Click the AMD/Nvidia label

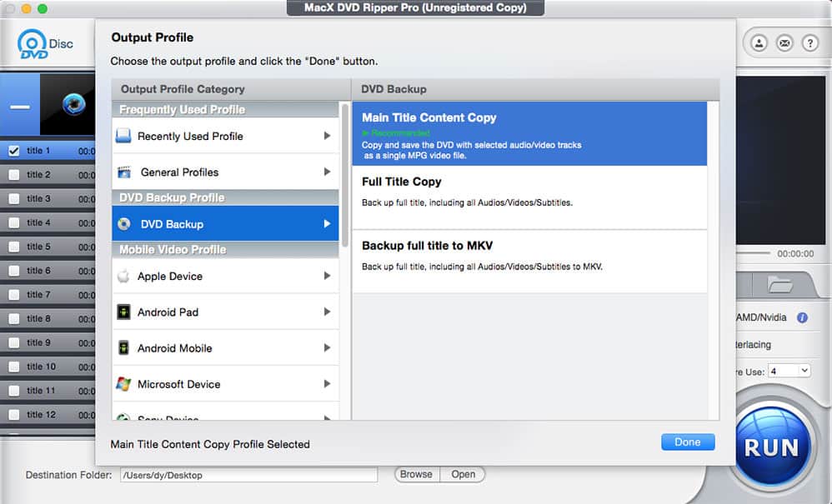tap(761, 317)
